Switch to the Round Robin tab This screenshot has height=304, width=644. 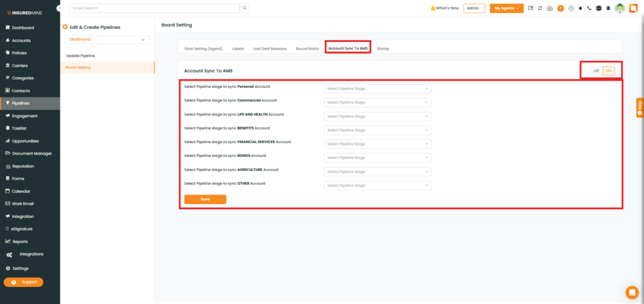[307, 48]
